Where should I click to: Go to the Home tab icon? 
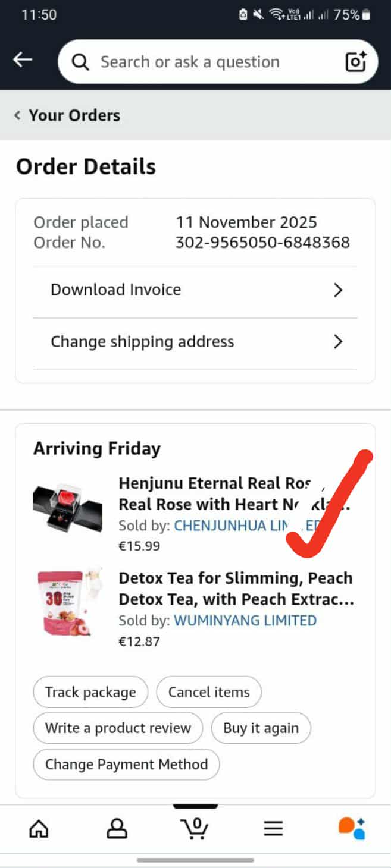click(39, 828)
